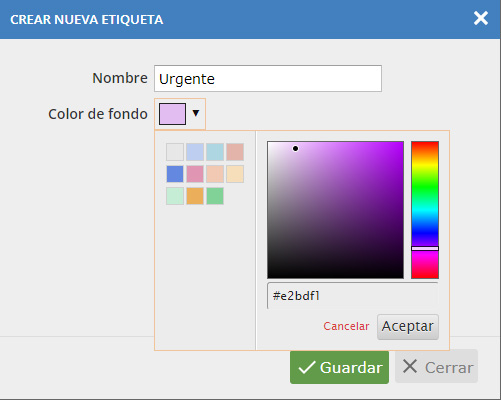Select the light sky-blue palette swatch
This screenshot has height=400, width=501.
(215, 152)
